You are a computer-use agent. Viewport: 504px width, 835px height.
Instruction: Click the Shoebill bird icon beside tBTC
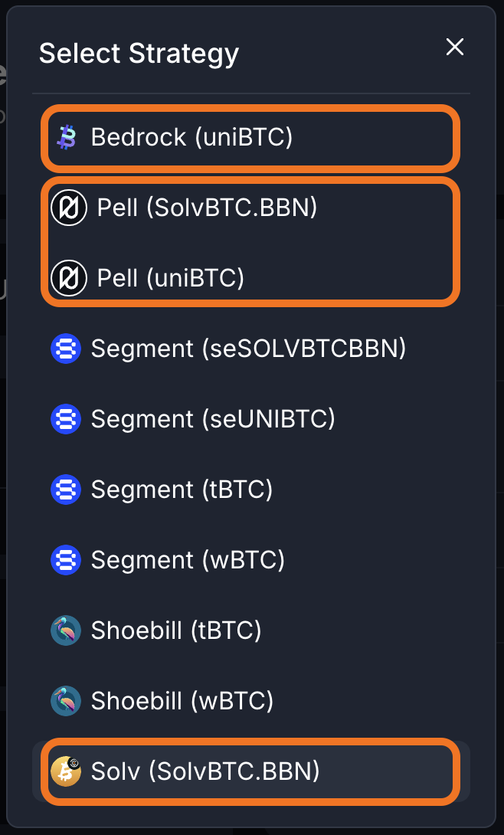point(66,630)
